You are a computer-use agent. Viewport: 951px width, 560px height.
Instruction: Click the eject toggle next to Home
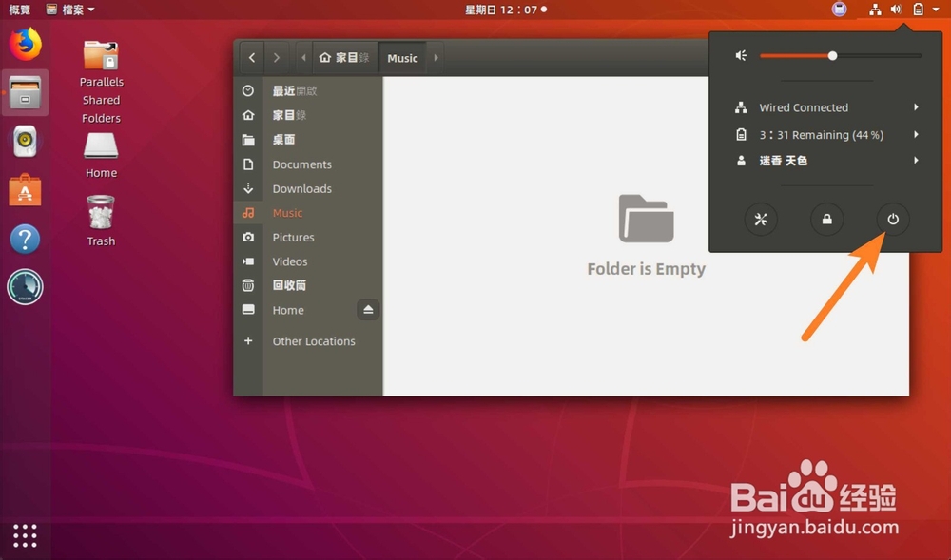[368, 309]
